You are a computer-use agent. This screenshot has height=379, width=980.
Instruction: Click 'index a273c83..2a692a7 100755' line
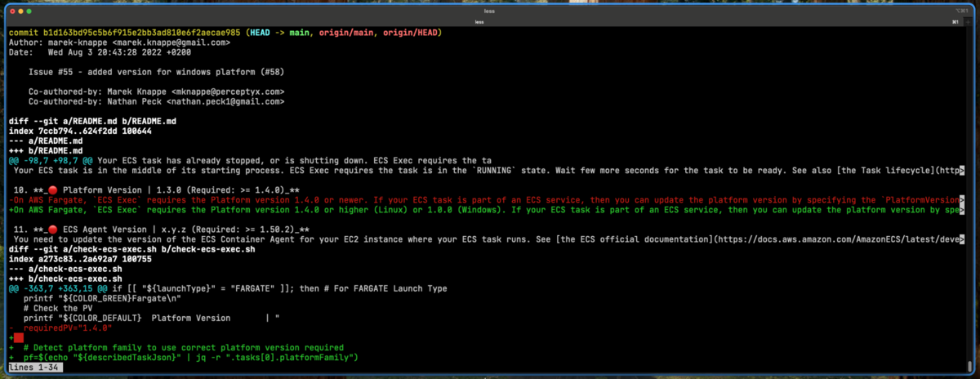pyautogui.click(x=80, y=258)
